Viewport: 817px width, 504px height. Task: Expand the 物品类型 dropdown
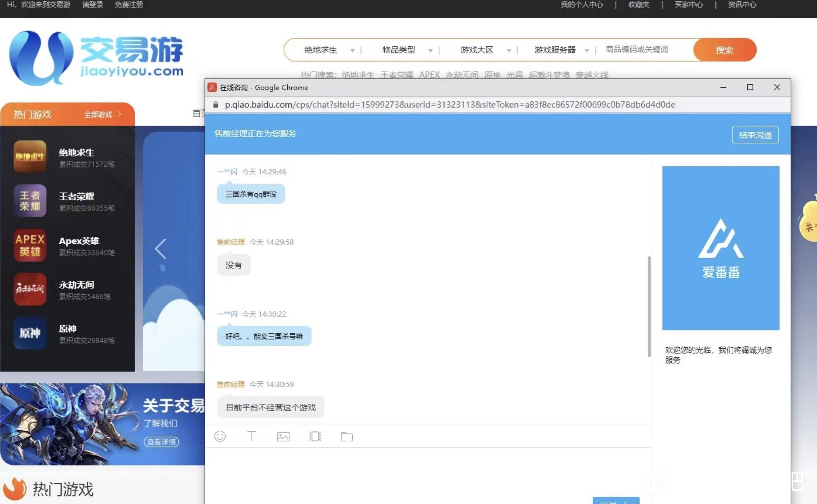pyautogui.click(x=406, y=50)
